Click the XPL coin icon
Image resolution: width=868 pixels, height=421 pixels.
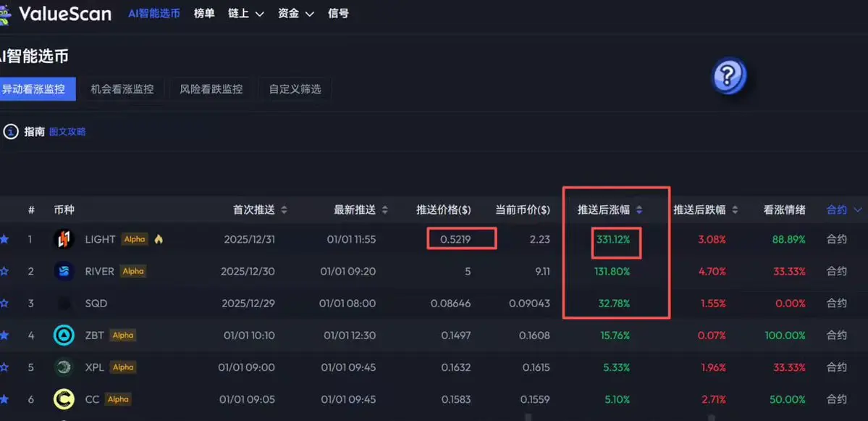coord(64,367)
